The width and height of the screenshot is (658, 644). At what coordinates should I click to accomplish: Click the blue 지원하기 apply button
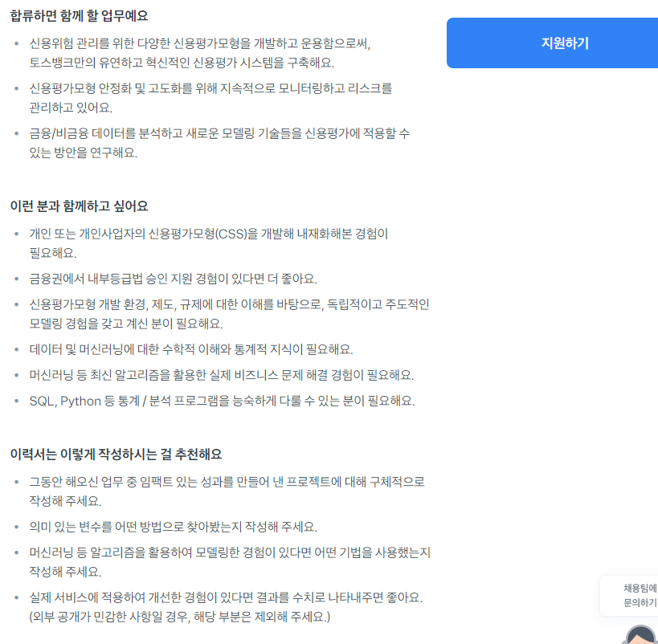[552, 43]
